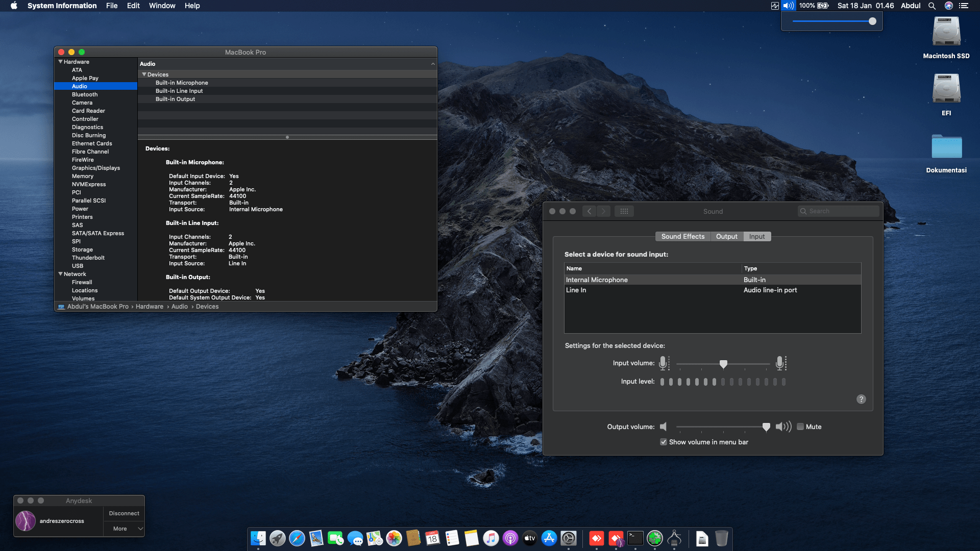Launch Launchpad from the Dock

pyautogui.click(x=278, y=538)
